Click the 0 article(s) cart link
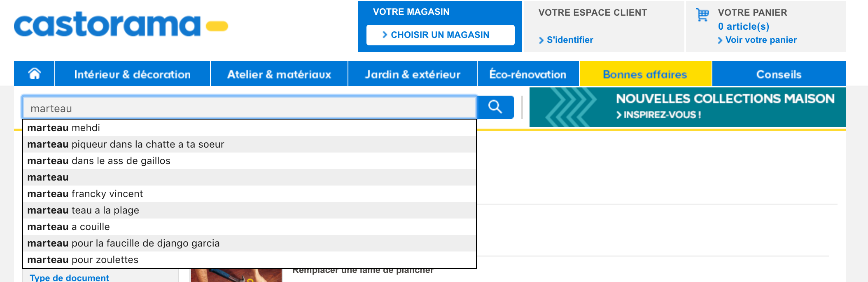Image resolution: width=868 pixels, height=282 pixels. (x=743, y=26)
